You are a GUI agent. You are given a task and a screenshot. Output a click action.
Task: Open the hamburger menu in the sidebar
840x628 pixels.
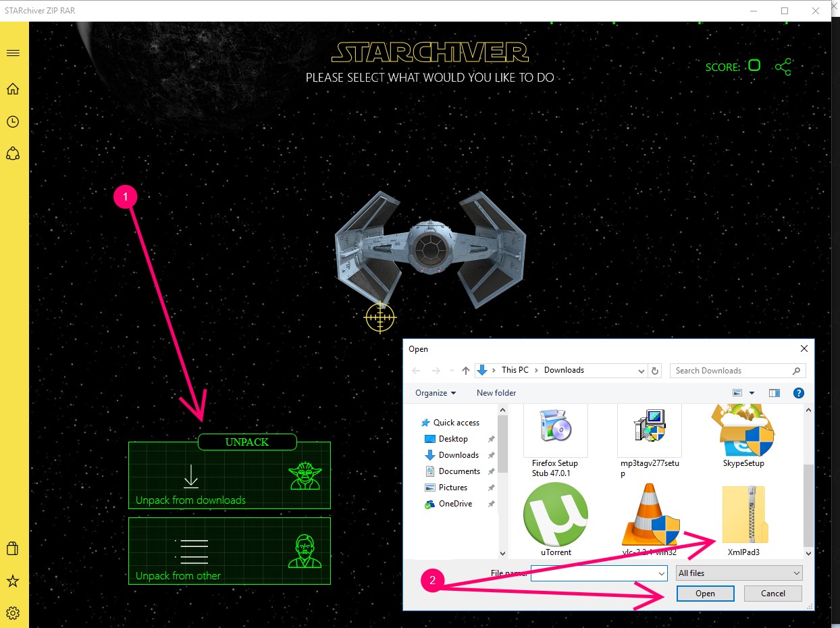[13, 53]
